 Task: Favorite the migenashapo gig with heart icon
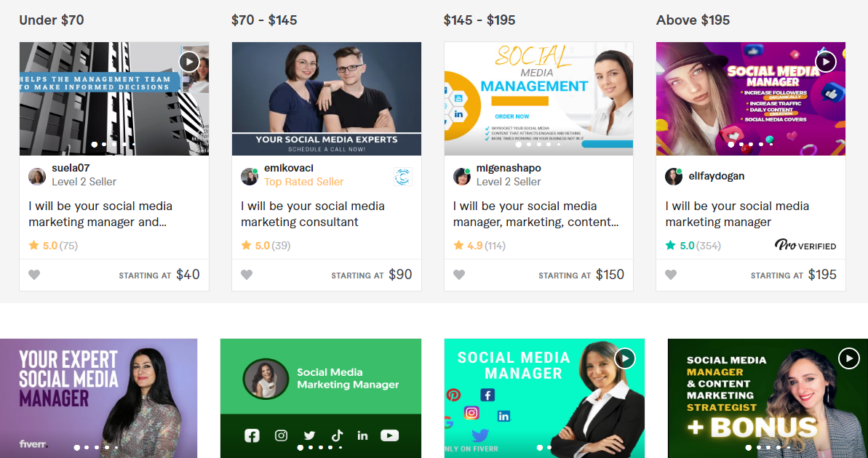(x=459, y=274)
